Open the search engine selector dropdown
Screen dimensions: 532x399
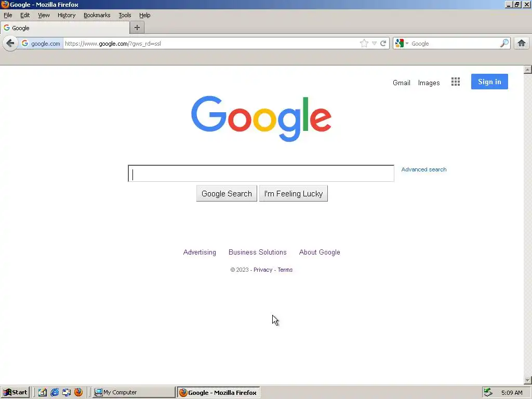pos(402,44)
